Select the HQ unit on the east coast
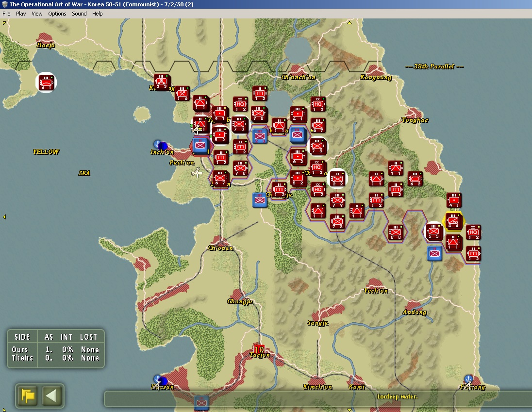This screenshot has width=532, height=412. click(x=473, y=232)
